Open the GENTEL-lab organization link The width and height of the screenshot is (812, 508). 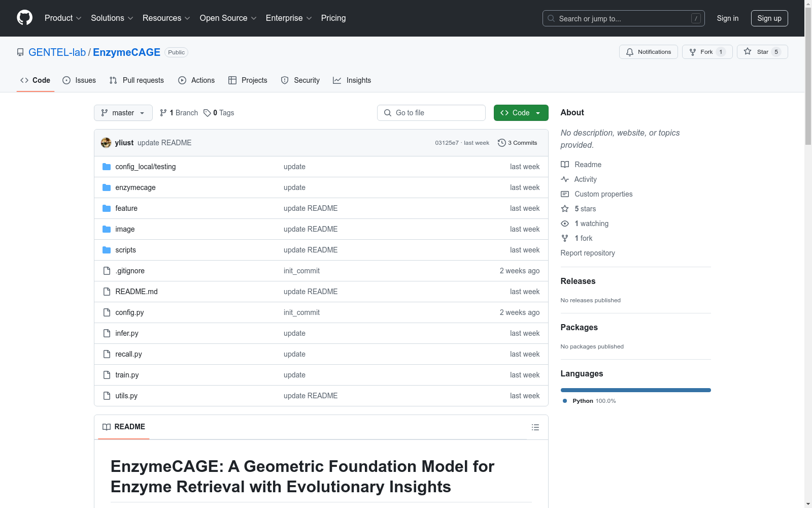click(57, 52)
